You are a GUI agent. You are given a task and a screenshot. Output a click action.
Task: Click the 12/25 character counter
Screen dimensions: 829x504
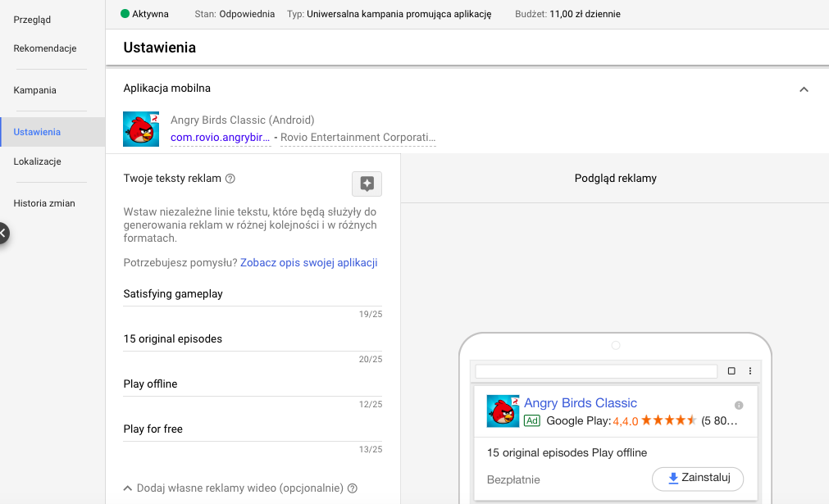coord(370,404)
